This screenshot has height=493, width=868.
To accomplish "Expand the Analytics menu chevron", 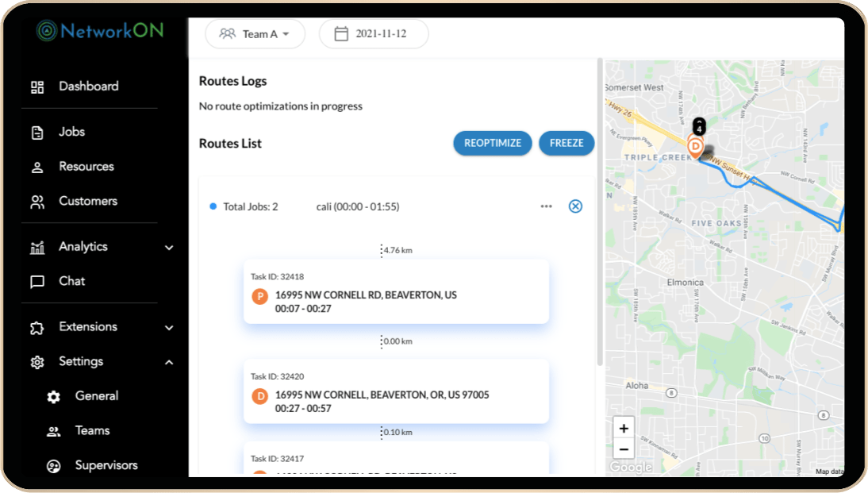I will click(169, 248).
